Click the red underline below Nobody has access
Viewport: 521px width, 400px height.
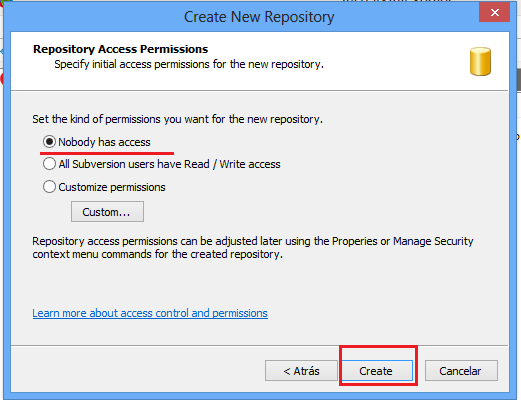107,153
